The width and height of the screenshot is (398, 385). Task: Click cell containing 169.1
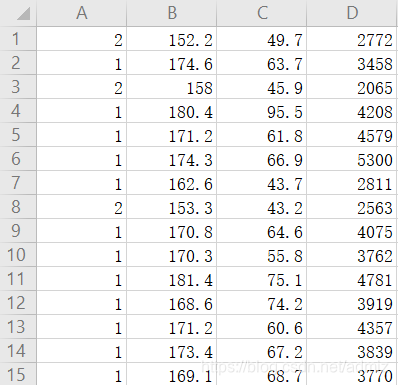pos(171,374)
